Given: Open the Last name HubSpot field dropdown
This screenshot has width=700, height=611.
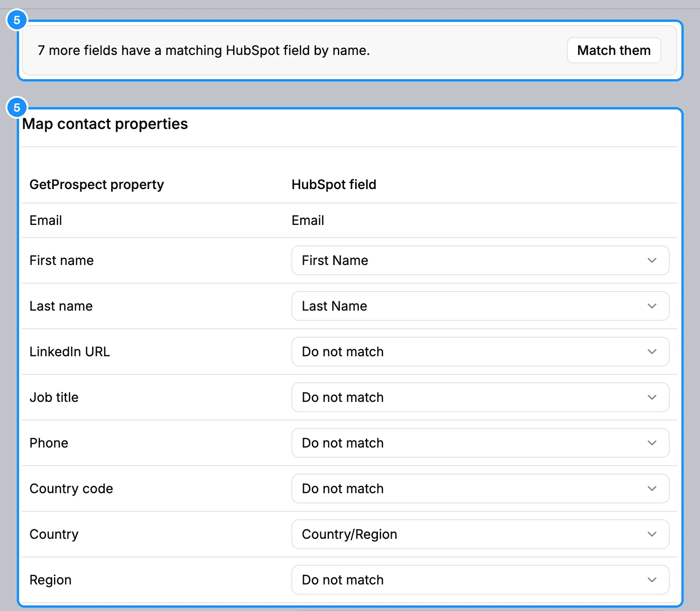Looking at the screenshot, I should (480, 306).
